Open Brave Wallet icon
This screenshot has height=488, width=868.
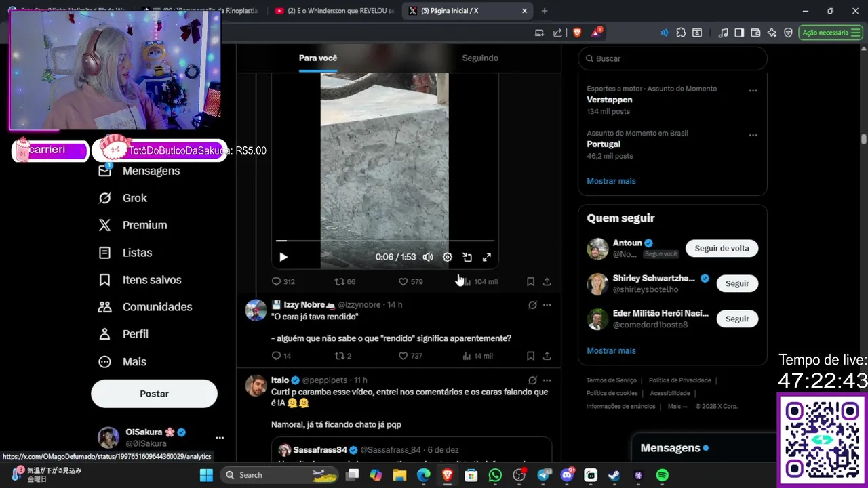pyautogui.click(x=755, y=33)
